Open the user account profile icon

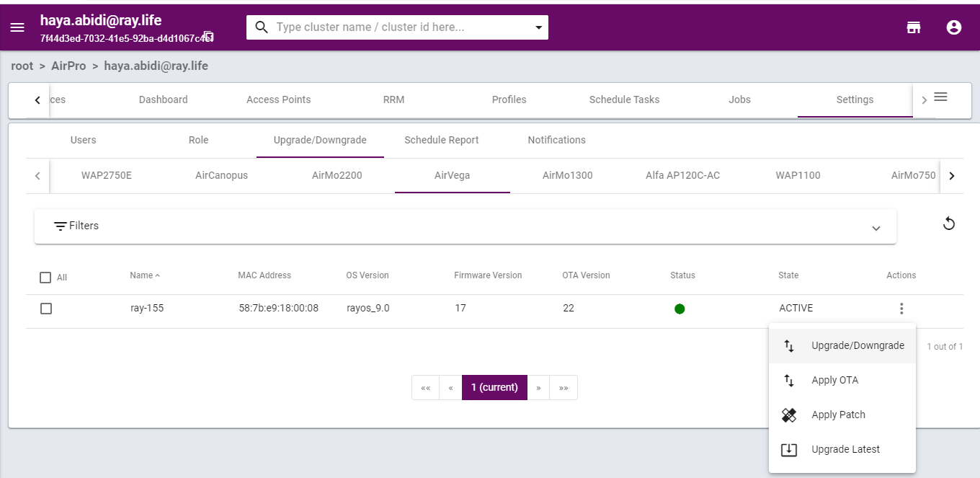(x=954, y=27)
